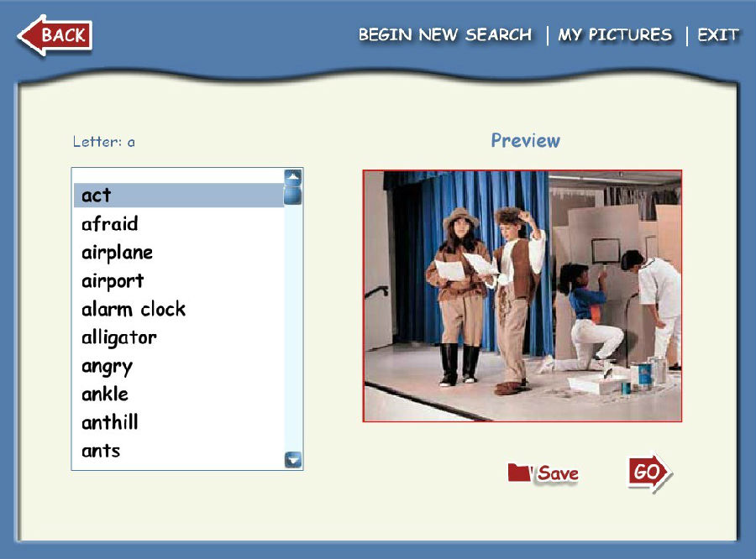
Task: Select 'alarm clock' in the list
Action: point(134,310)
